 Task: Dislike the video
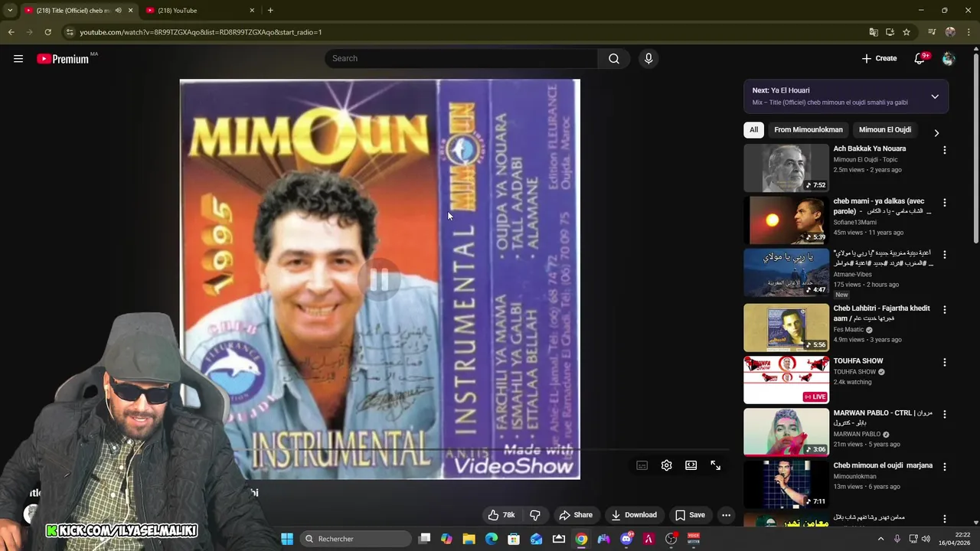point(535,515)
